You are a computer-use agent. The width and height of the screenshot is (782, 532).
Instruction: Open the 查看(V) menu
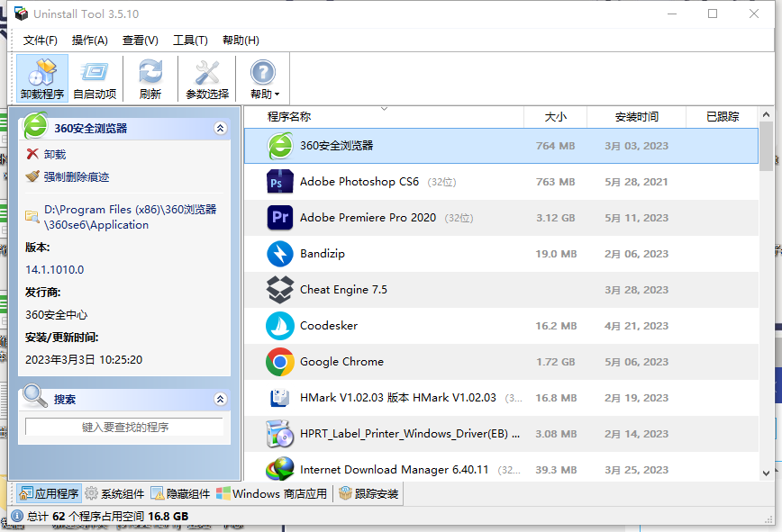(141, 40)
